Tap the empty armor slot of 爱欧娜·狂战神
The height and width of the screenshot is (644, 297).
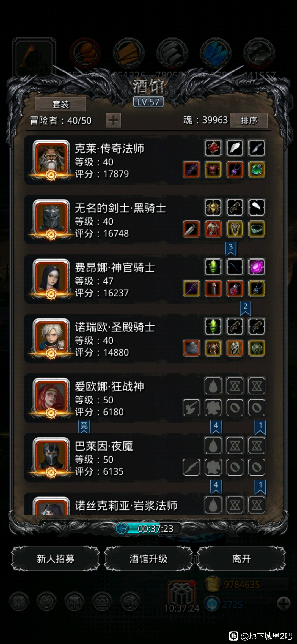click(213, 407)
